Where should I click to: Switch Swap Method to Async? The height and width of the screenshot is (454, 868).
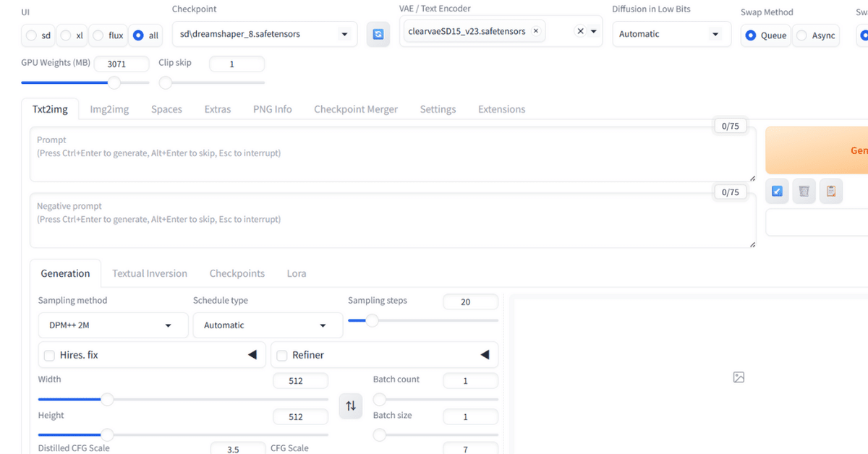[x=800, y=35]
